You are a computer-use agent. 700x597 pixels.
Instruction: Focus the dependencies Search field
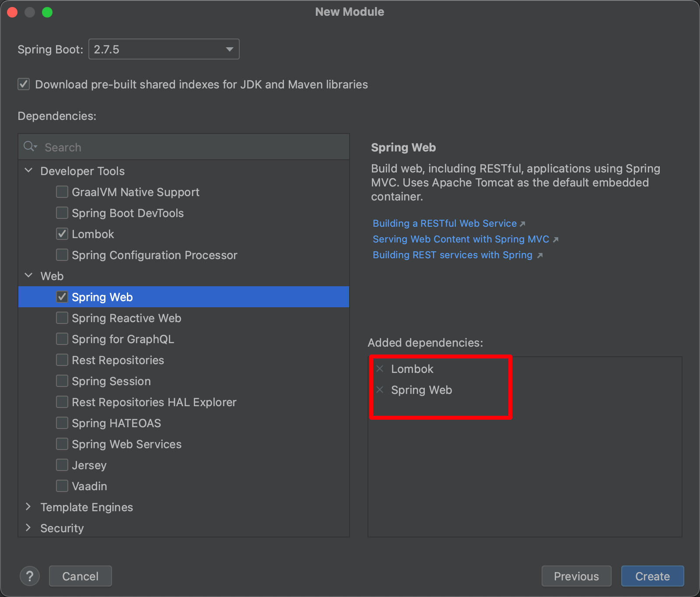(x=184, y=147)
